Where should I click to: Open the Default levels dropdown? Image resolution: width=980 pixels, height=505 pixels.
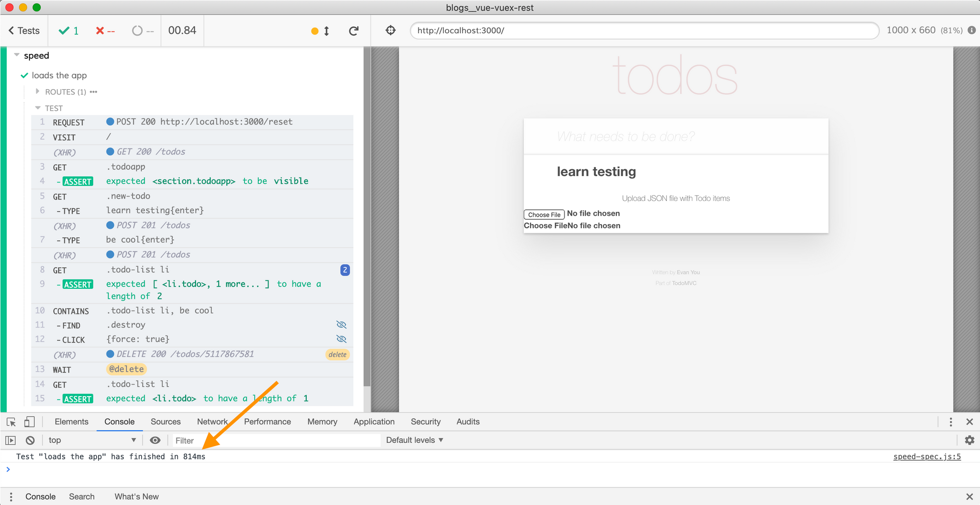415,440
